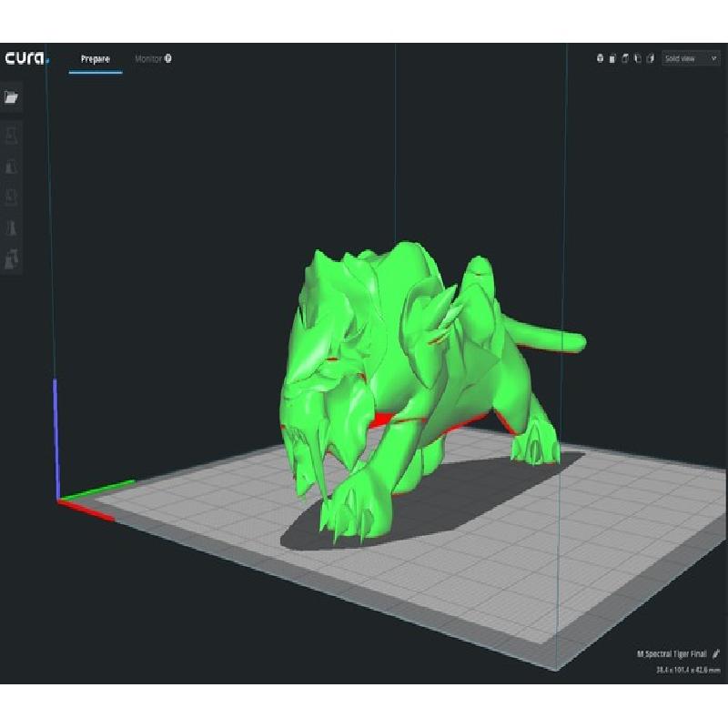Select the Mirror tool in left toolbar
Image resolution: width=728 pixels, height=728 pixels.
tap(11, 227)
